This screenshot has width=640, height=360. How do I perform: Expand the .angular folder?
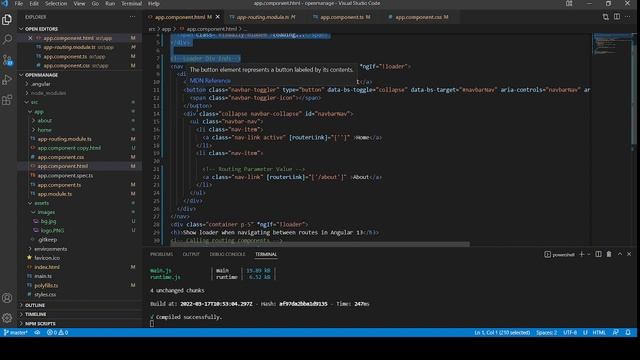click(41, 84)
